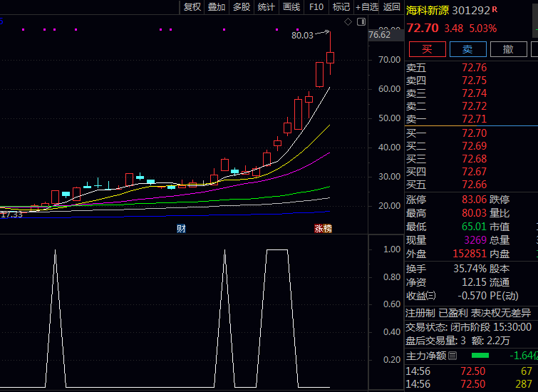Click the R margin-trading badge
538x392 pixels.
tap(495, 9)
